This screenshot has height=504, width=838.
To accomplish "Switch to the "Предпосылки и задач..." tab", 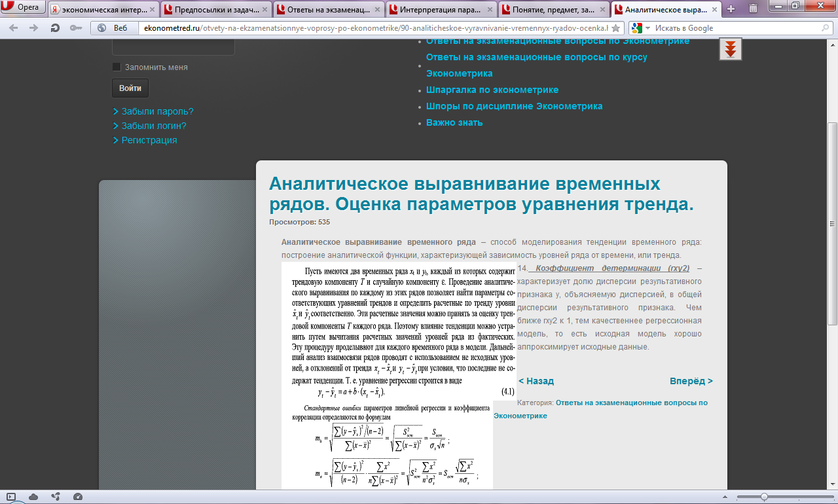I will 215,9.
